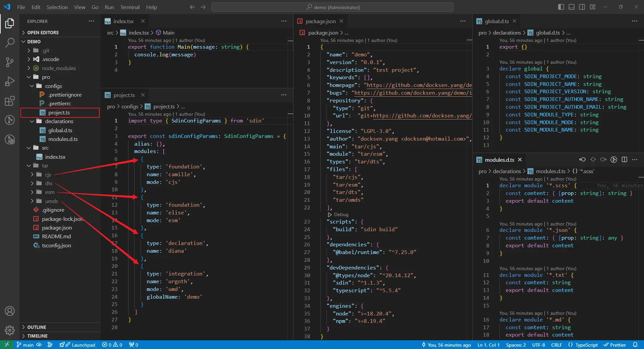Open the Search view in the activity bar
Image resolution: width=644 pixels, height=349 pixels.
10,43
